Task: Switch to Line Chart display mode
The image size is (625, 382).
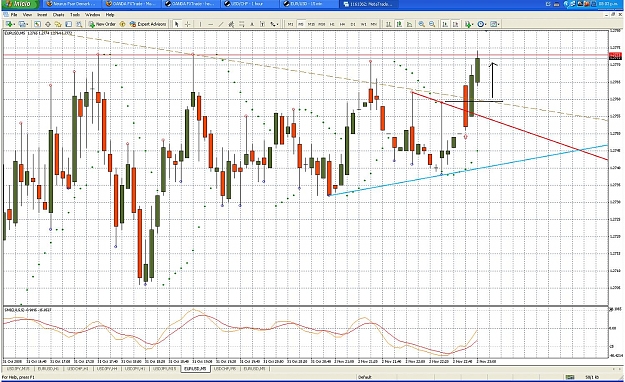Action: point(409,24)
